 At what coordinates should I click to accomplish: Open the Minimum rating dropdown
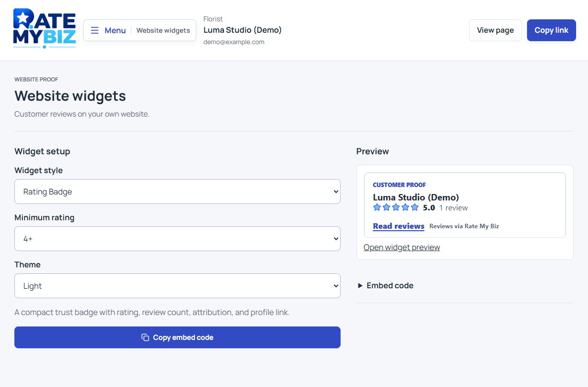pyautogui.click(x=177, y=239)
